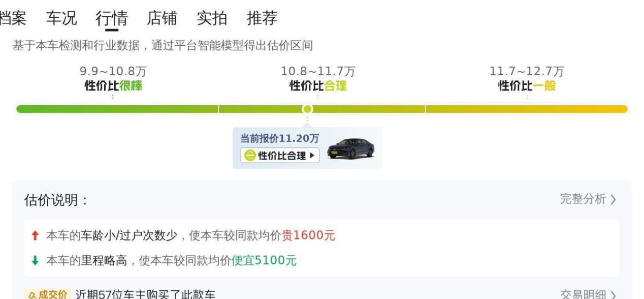The height and width of the screenshot is (299, 644).
Task: Open the 车况 tab
Action: pyautogui.click(x=61, y=18)
